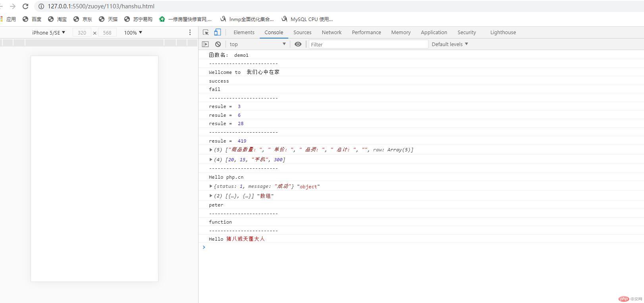View site information icon in address bar
644x303 pixels.
pos(41,6)
